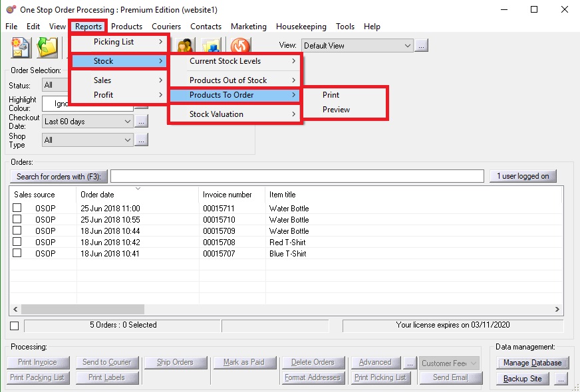Tick the checkbox for the Blue T-Shirt order

click(17, 253)
